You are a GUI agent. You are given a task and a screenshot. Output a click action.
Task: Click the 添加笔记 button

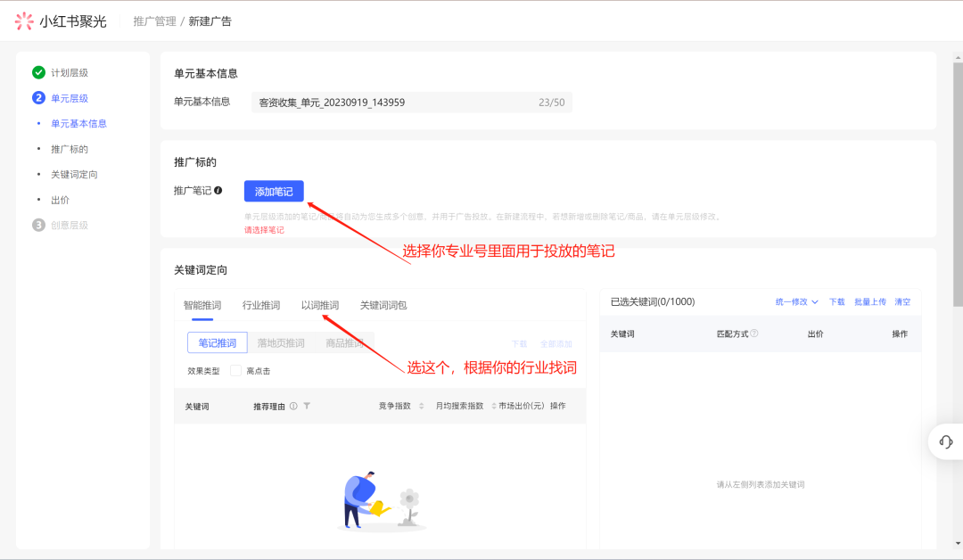pyautogui.click(x=274, y=192)
